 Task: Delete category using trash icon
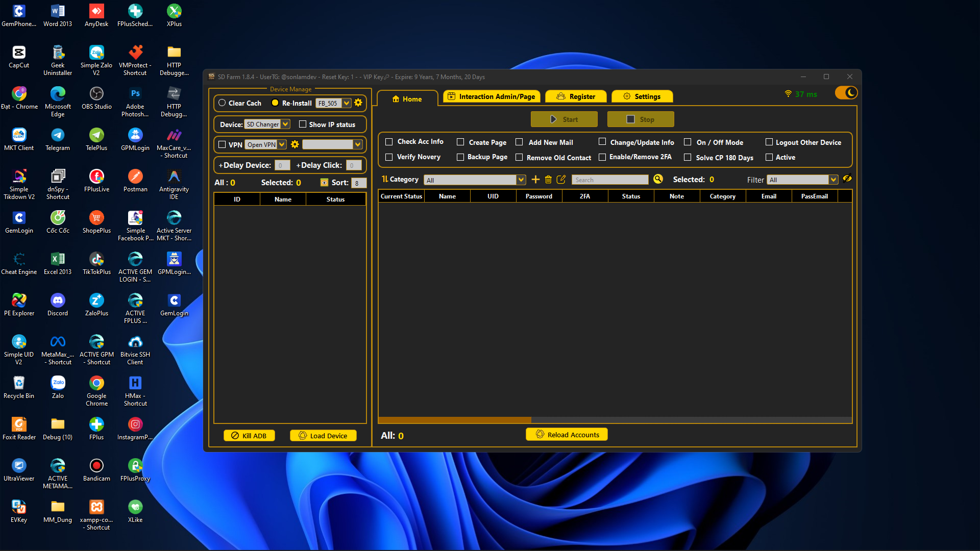coord(548,180)
